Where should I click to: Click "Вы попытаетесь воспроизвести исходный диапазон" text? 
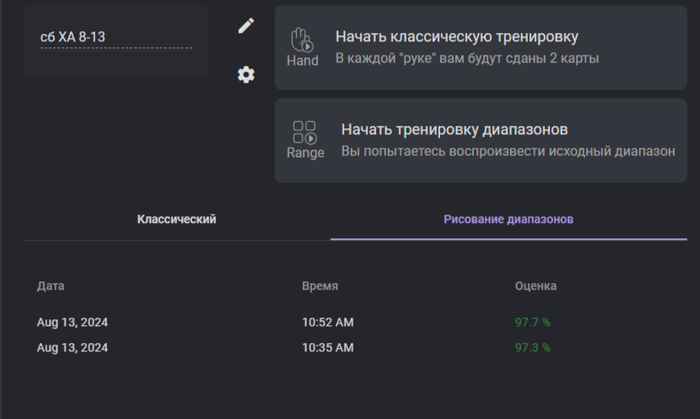pyautogui.click(x=508, y=151)
